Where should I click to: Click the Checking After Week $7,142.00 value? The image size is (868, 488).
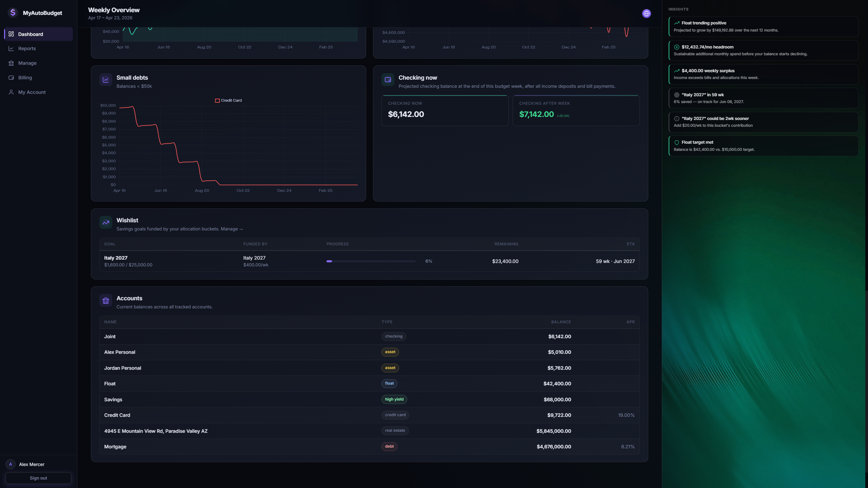tap(536, 115)
